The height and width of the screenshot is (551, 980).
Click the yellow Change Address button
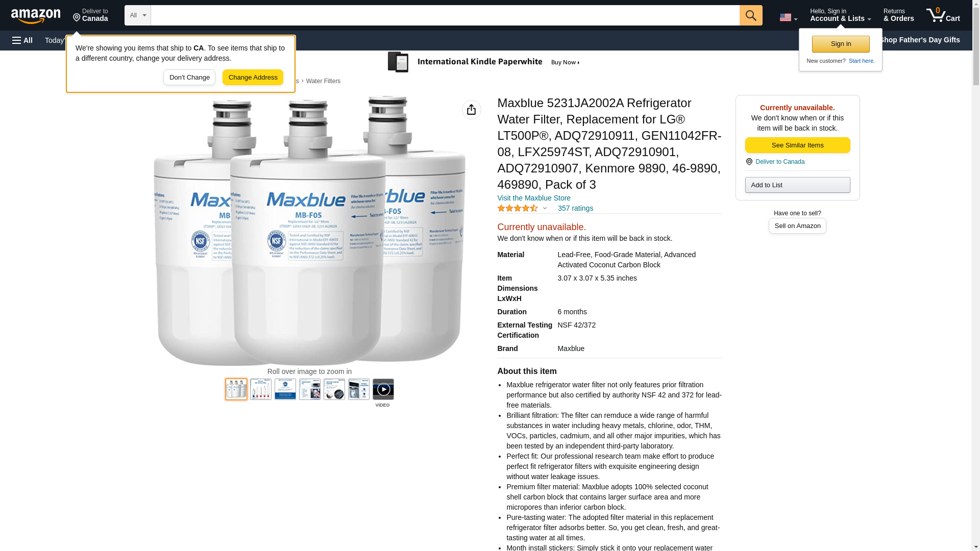[253, 78]
